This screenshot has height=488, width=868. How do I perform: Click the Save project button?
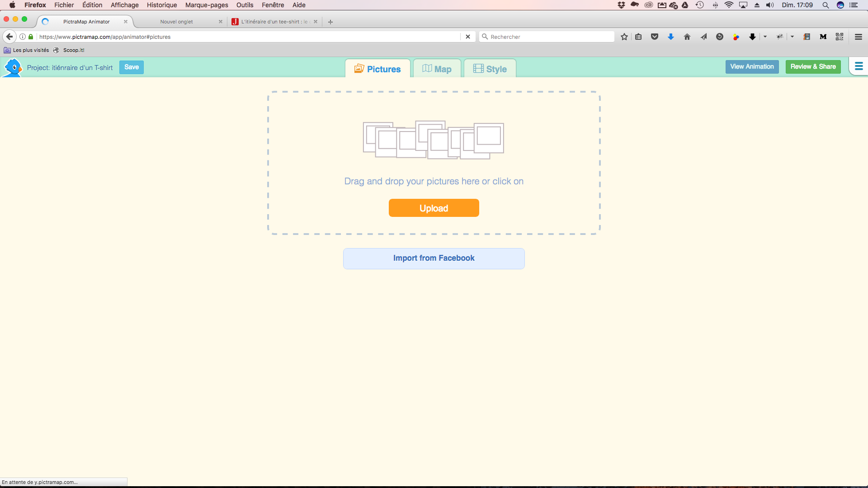(132, 66)
